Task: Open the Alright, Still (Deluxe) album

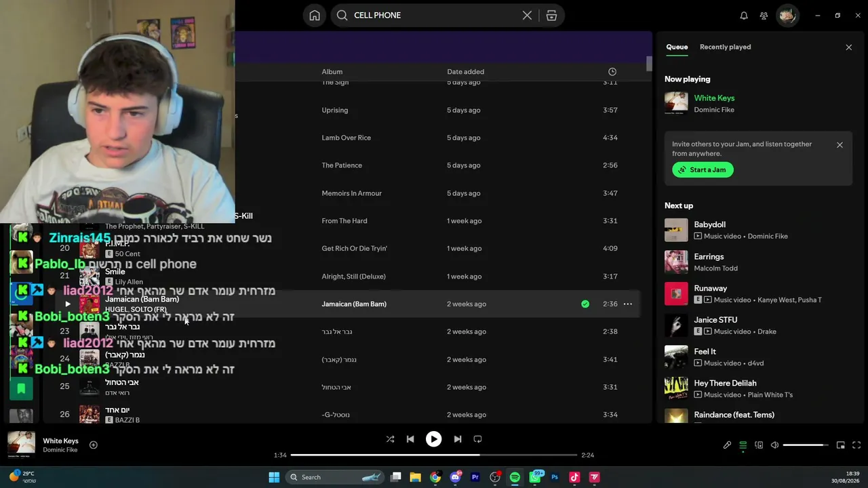Action: pyautogui.click(x=353, y=277)
